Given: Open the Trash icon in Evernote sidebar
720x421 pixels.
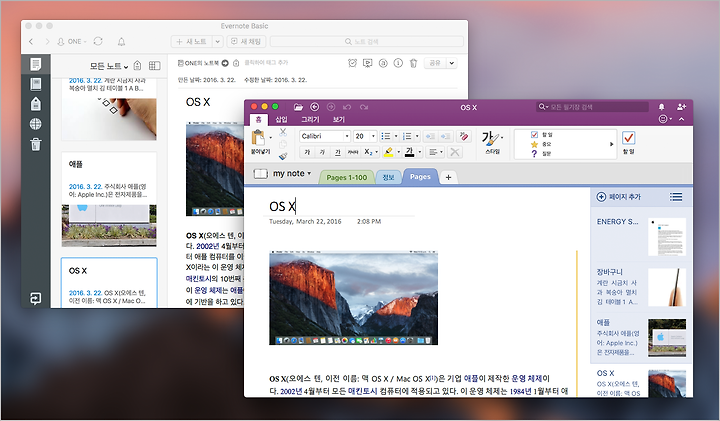Looking at the screenshot, I should coord(36,144).
